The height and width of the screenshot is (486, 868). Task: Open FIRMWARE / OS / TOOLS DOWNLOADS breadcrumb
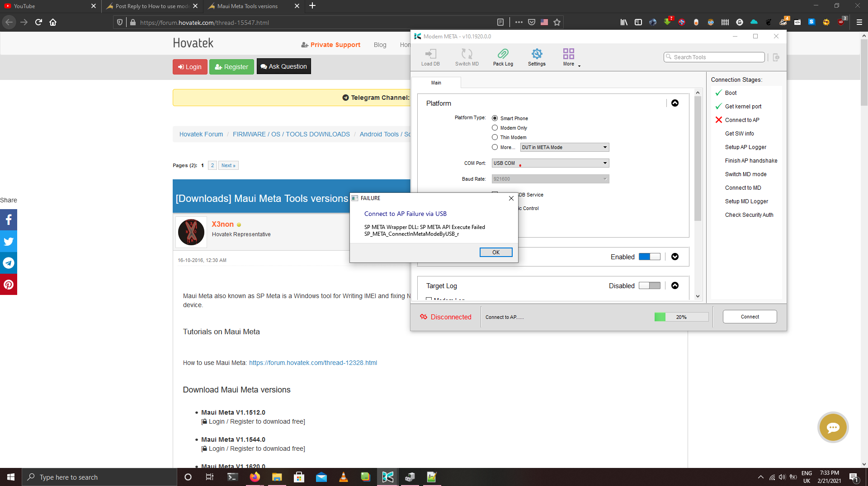291,134
